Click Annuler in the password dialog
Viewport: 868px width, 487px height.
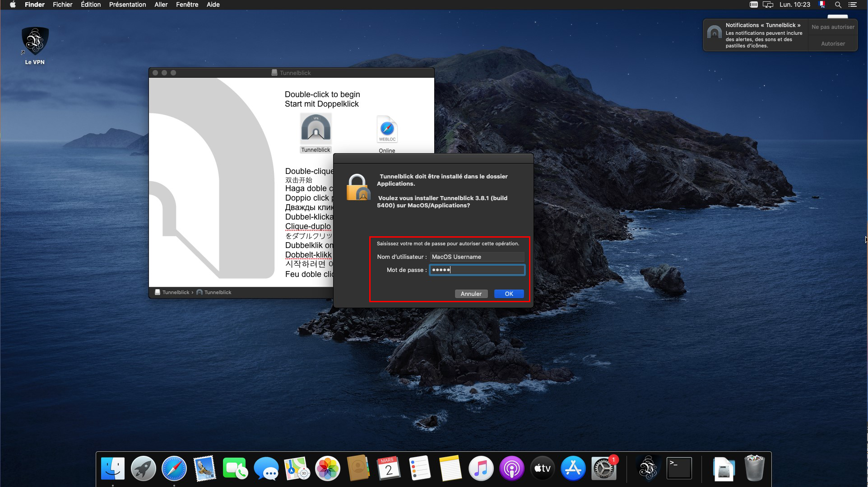pos(471,294)
